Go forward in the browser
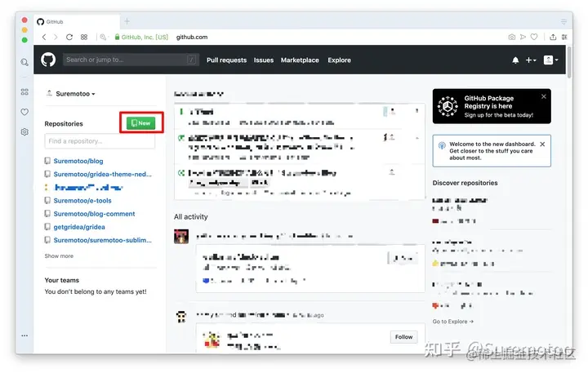Image resolution: width=588 pixels, height=373 pixels. (56, 37)
